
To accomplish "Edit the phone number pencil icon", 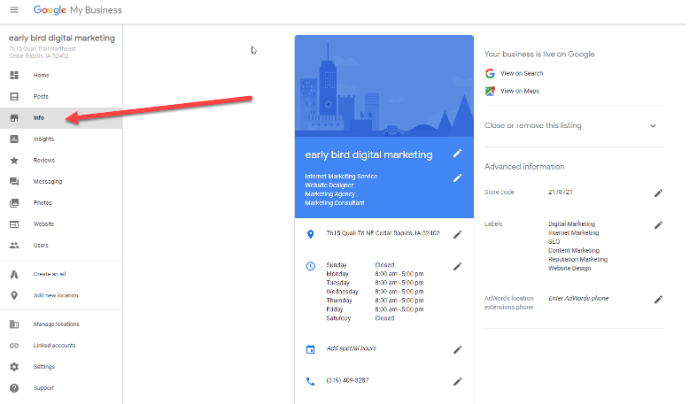I will (457, 381).
